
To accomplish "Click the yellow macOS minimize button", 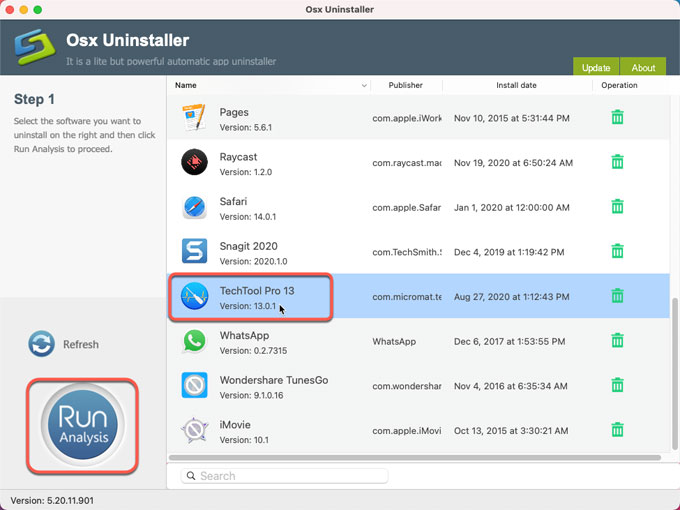I will pyautogui.click(x=24, y=10).
